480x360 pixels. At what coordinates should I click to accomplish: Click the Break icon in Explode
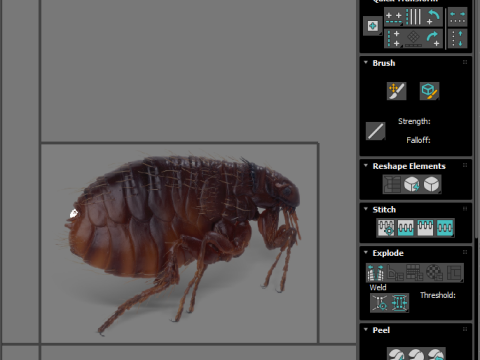click(376, 273)
